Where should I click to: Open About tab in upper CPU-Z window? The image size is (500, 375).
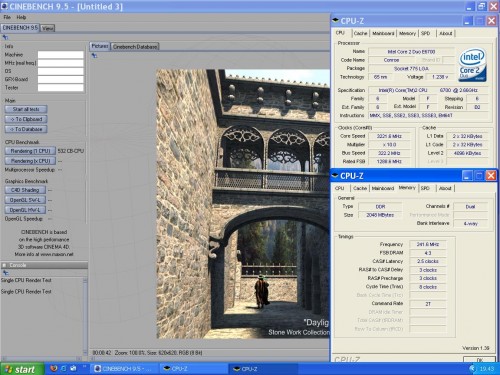445,33
